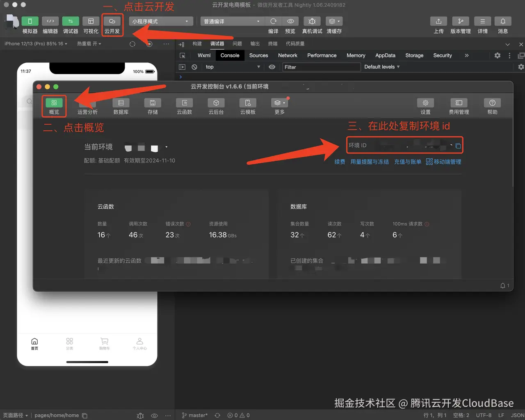Viewport: 525px width, 420px height.
Task: Open the 数据库 panel in the cloud console
Action: coord(121,106)
